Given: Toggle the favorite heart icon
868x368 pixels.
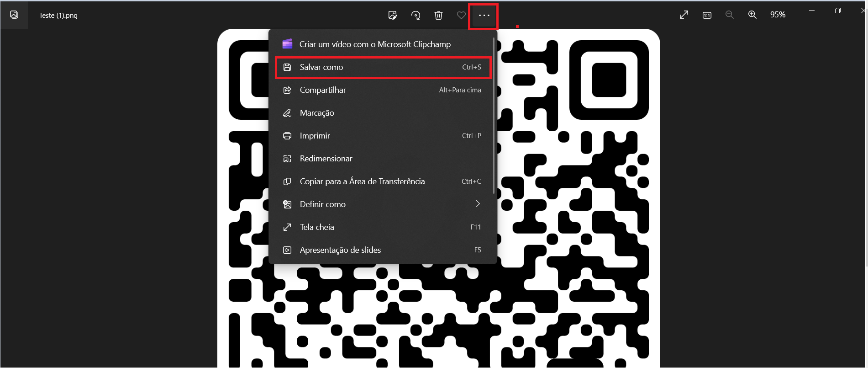Looking at the screenshot, I should click(x=461, y=16).
